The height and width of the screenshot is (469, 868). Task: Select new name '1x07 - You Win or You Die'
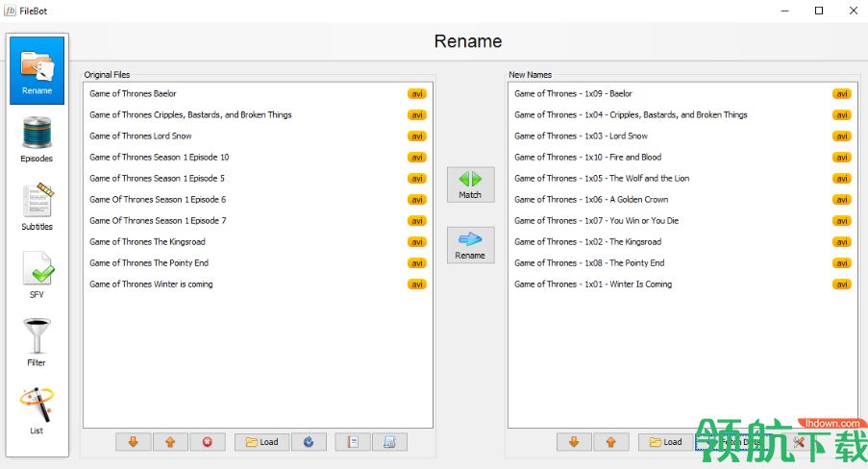682,220
